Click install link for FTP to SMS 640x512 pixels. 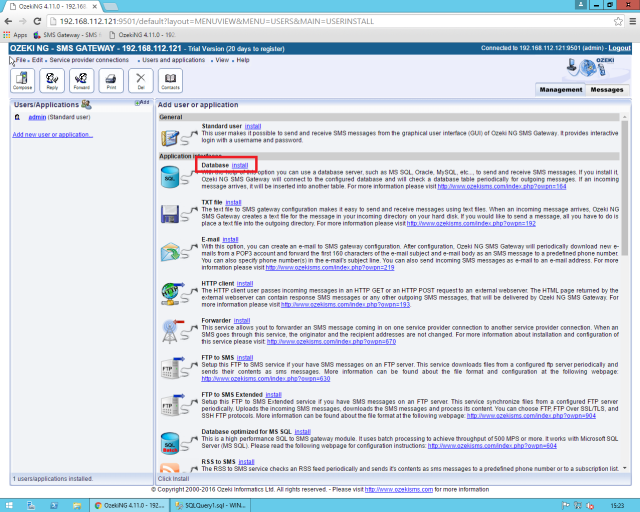(x=245, y=358)
